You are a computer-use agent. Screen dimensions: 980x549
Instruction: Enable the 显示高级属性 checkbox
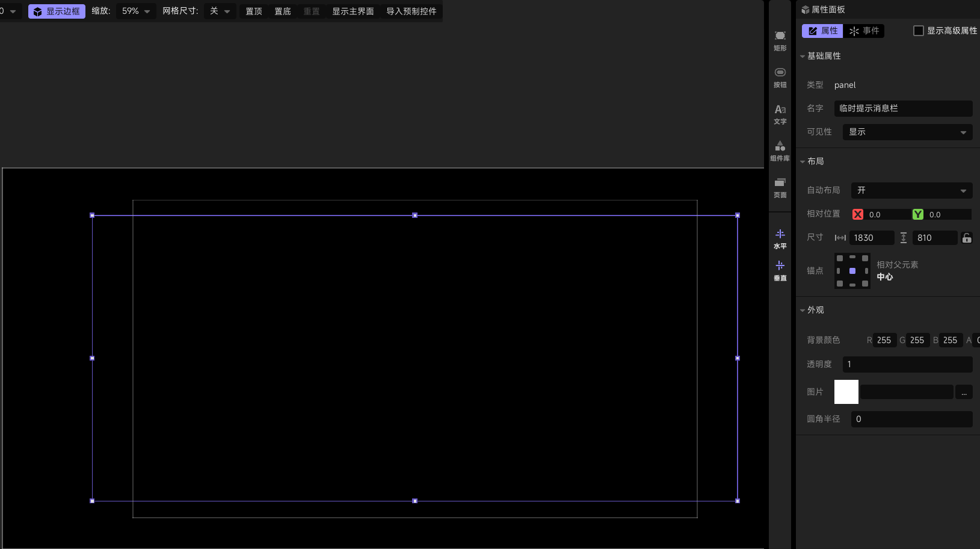tap(919, 31)
